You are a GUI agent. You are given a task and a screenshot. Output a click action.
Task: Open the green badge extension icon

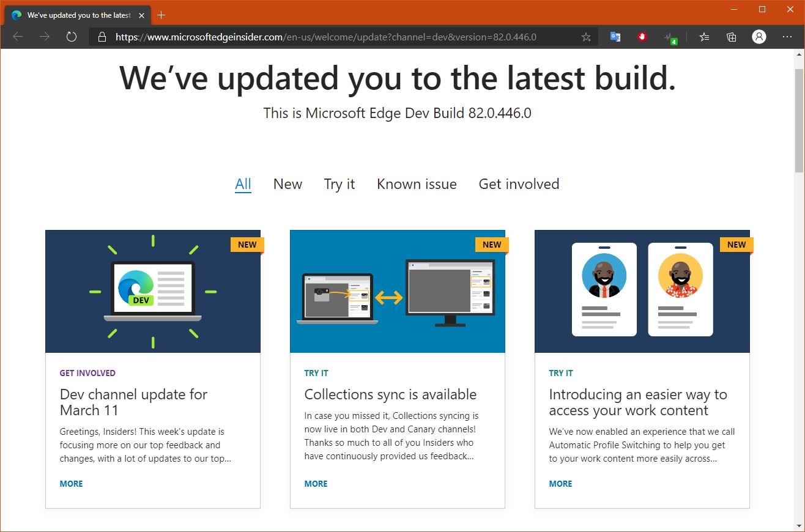coord(670,38)
